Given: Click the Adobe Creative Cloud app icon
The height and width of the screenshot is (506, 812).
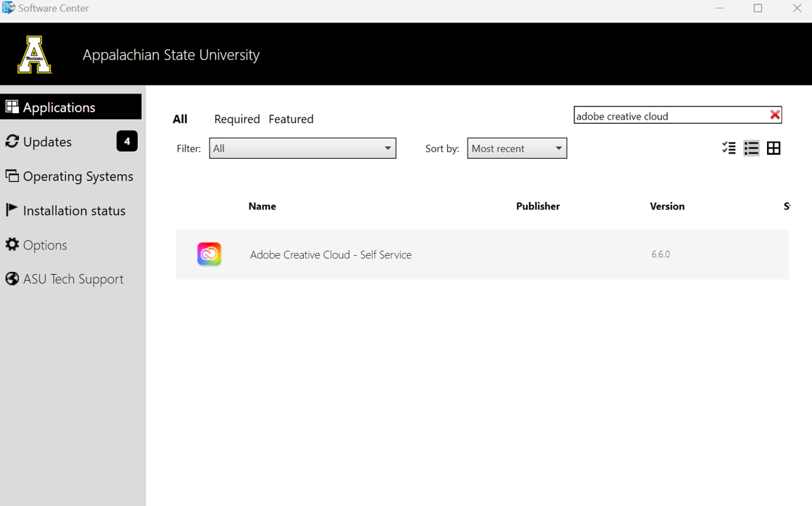Looking at the screenshot, I should pos(209,254).
